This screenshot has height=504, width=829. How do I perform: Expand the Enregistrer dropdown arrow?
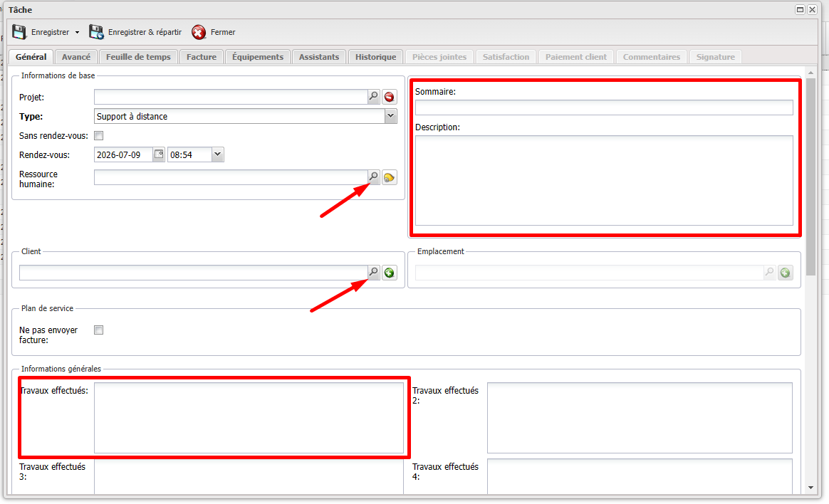click(x=77, y=32)
